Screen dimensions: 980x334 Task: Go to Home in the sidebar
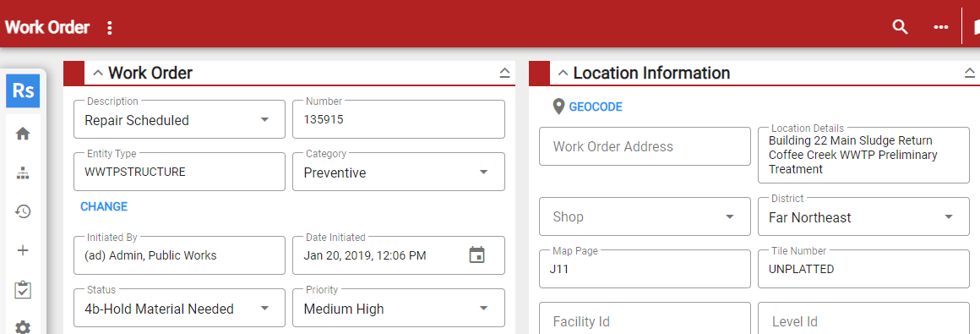23,134
